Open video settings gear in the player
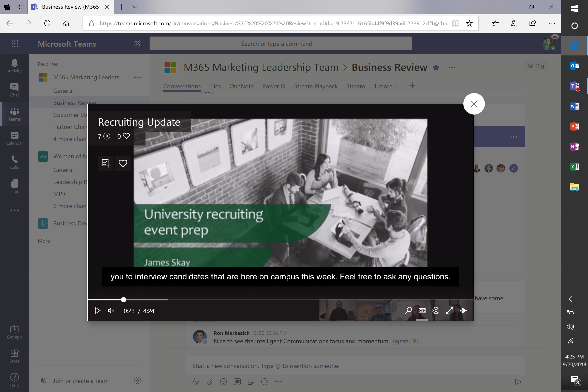The width and height of the screenshot is (588, 392). tap(436, 311)
